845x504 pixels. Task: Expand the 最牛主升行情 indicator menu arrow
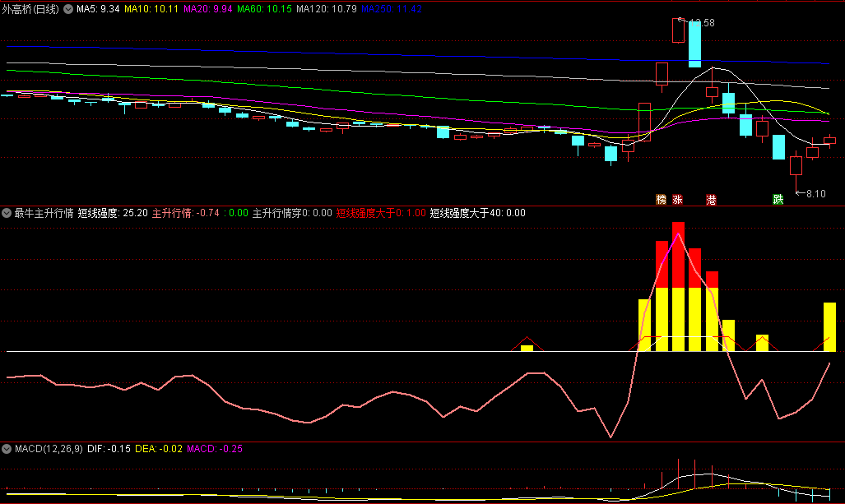[x=7, y=213]
